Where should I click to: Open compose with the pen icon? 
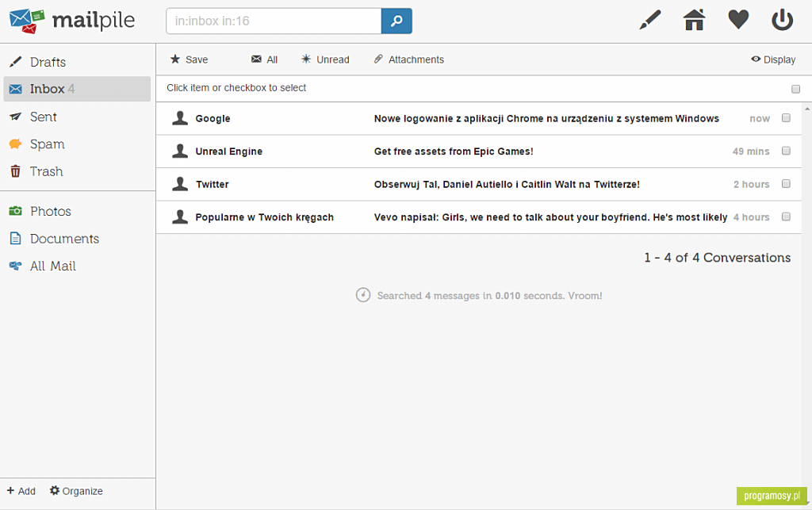(x=650, y=20)
